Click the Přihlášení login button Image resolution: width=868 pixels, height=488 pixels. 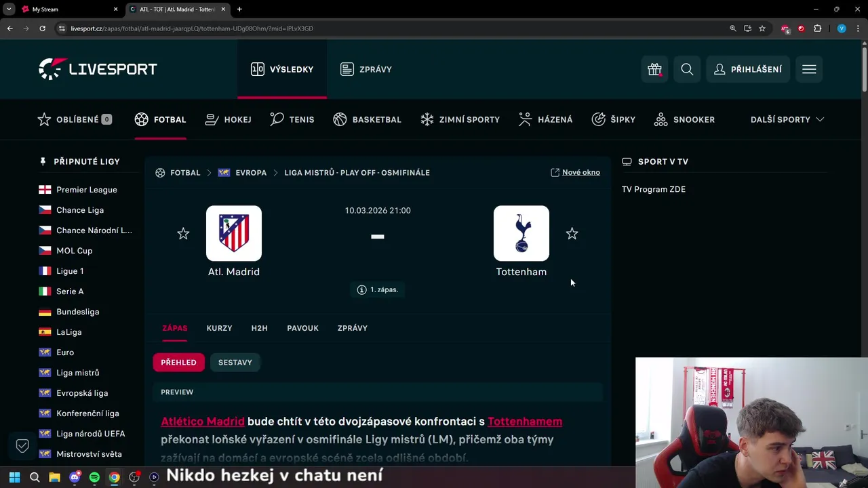tap(748, 69)
